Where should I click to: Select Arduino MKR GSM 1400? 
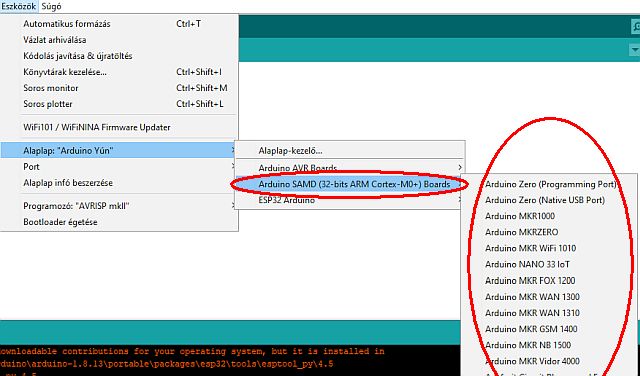click(x=549, y=329)
